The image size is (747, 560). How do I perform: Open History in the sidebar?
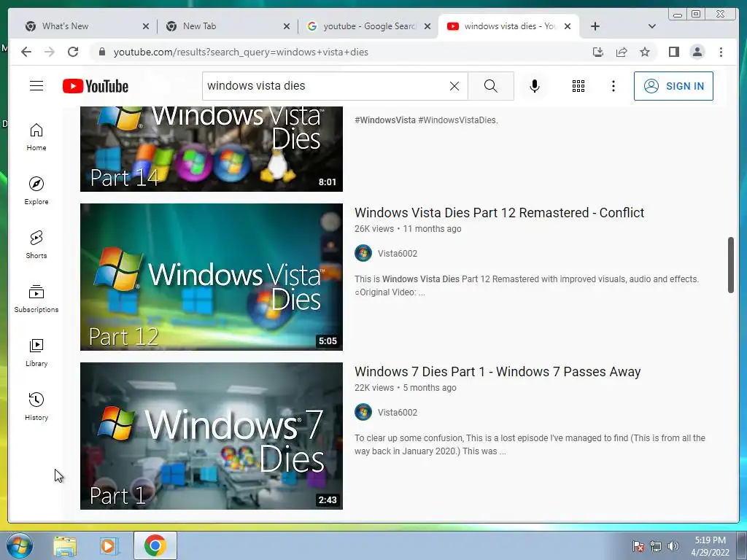[x=36, y=406]
